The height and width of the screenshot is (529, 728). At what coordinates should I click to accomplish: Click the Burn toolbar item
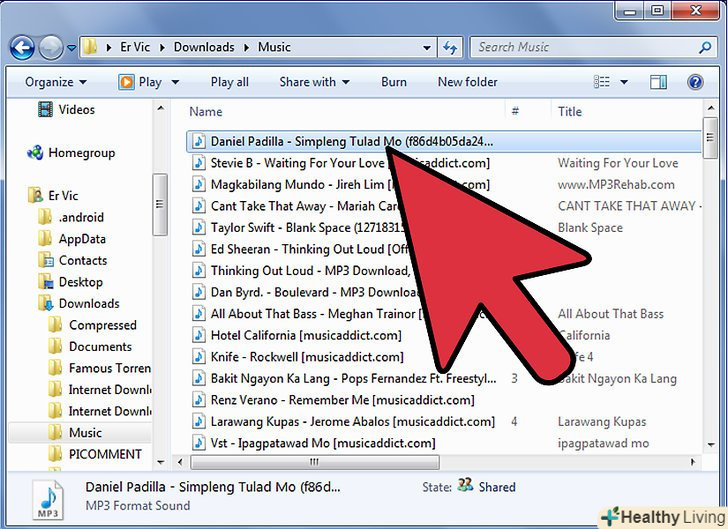coord(394,82)
